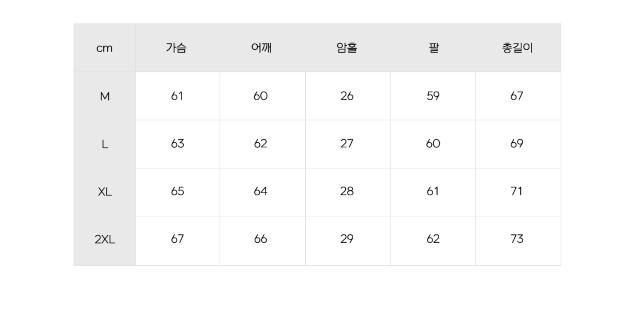
Task: Select L shoulder value 62
Action: point(260,144)
